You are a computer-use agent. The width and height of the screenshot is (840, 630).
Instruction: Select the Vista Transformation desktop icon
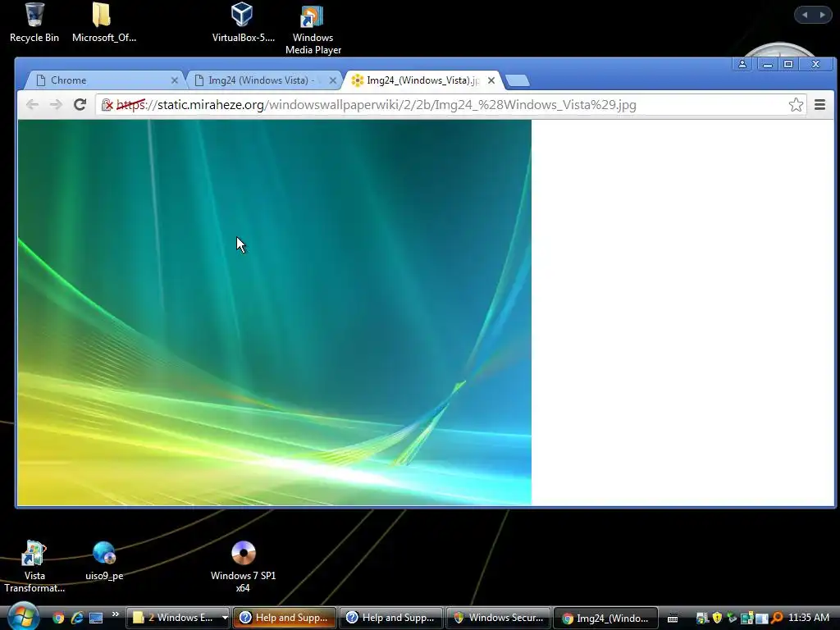tap(34, 567)
